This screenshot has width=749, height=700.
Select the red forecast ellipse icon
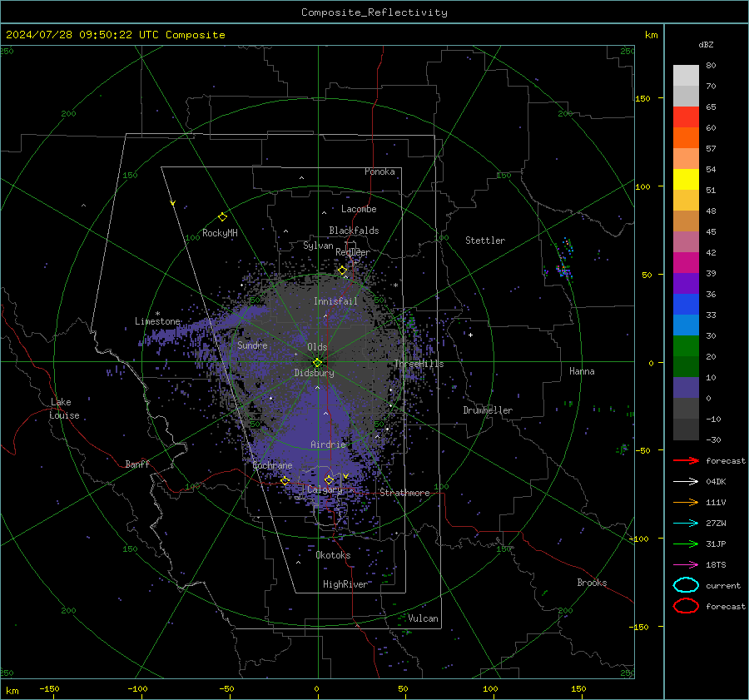[686, 606]
